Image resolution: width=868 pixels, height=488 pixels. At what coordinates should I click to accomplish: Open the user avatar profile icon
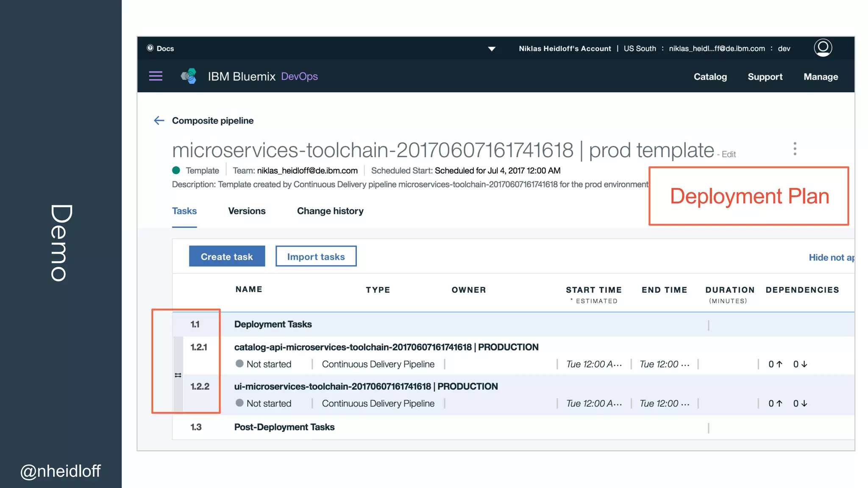(823, 47)
